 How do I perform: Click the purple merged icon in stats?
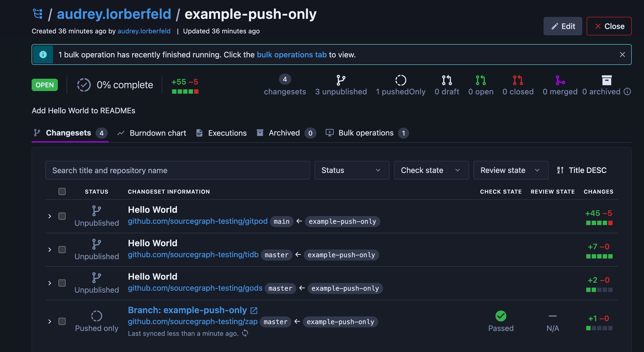560,80
